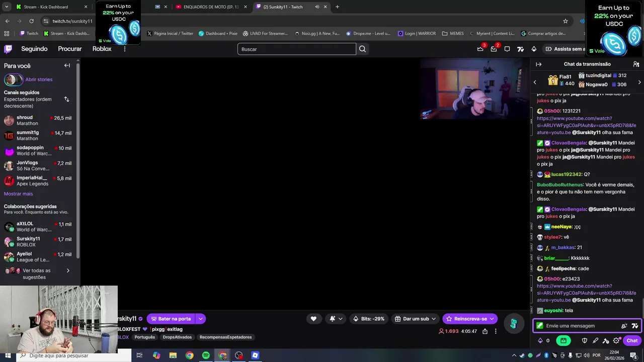Screen dimensions: 644x362
Task: Open shield moderation icon below chat
Action: [x=585, y=340]
